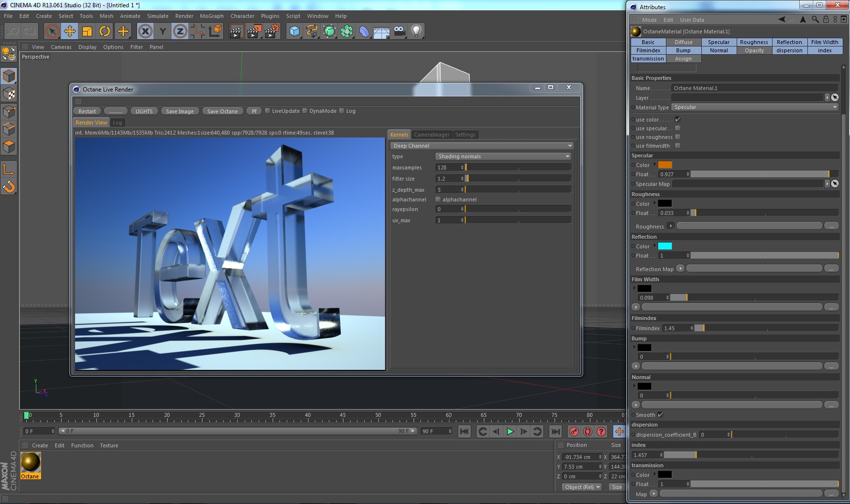Check the 'use specular' checkbox

coord(678,128)
